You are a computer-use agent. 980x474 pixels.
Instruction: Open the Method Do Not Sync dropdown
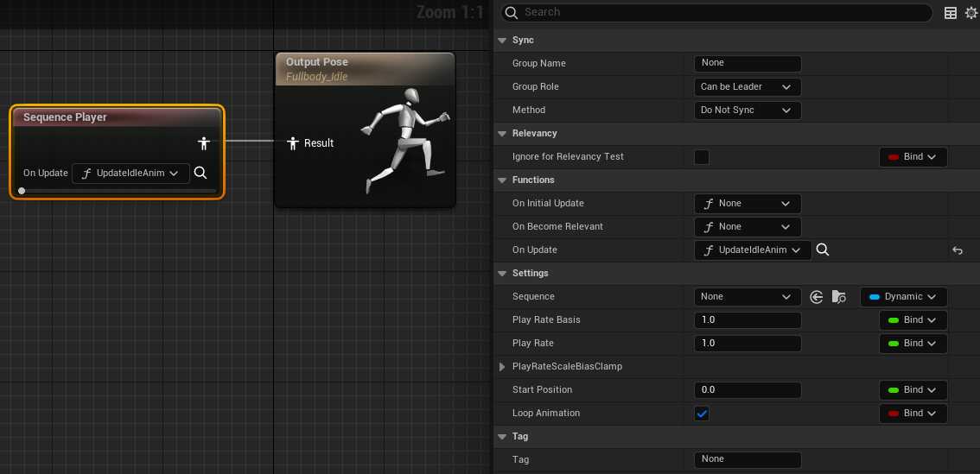(748, 111)
